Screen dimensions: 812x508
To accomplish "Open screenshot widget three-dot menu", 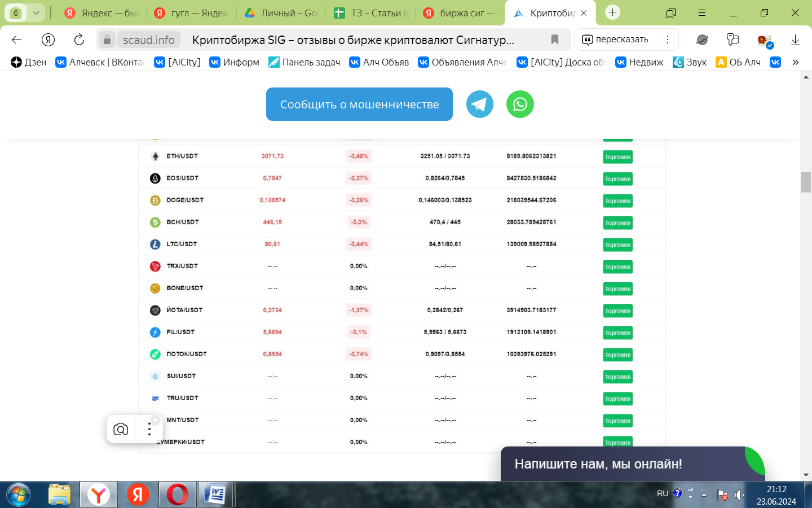I will 149,429.
